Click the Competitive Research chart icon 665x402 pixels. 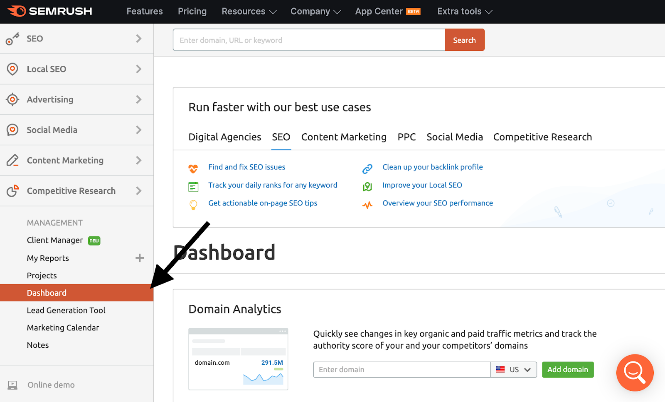point(12,191)
